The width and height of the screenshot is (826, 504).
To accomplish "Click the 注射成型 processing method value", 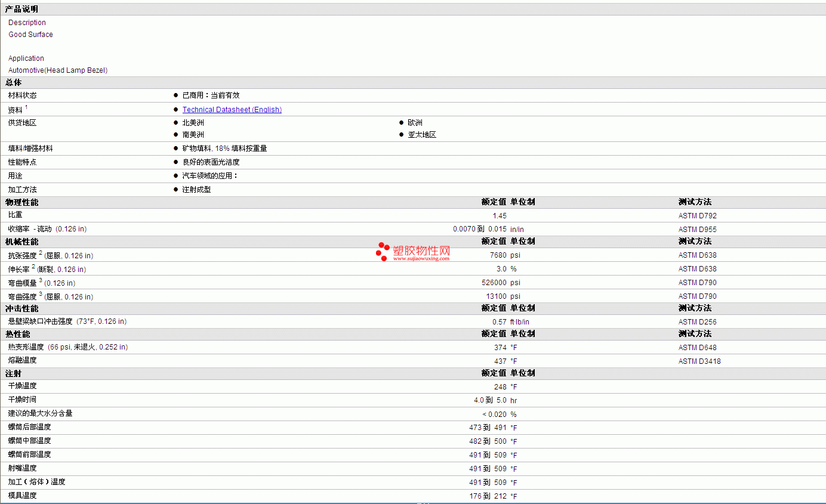I will click(x=196, y=190).
